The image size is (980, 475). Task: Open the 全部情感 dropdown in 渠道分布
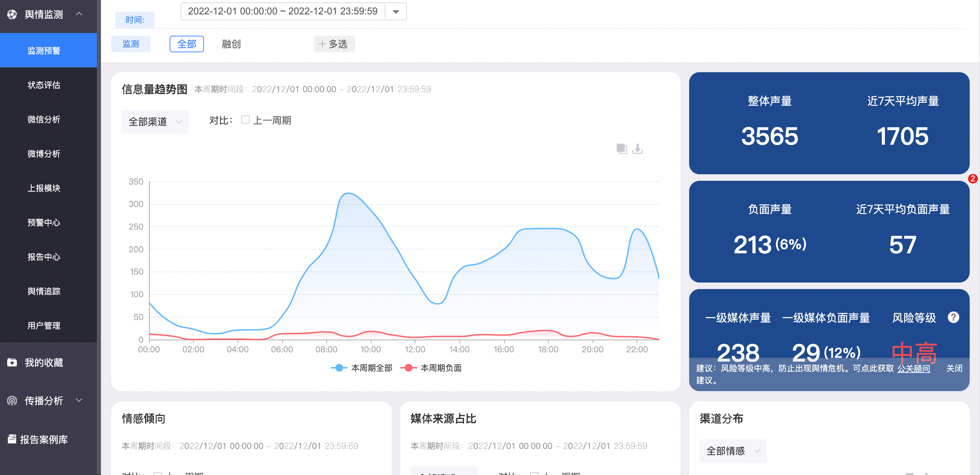733,451
